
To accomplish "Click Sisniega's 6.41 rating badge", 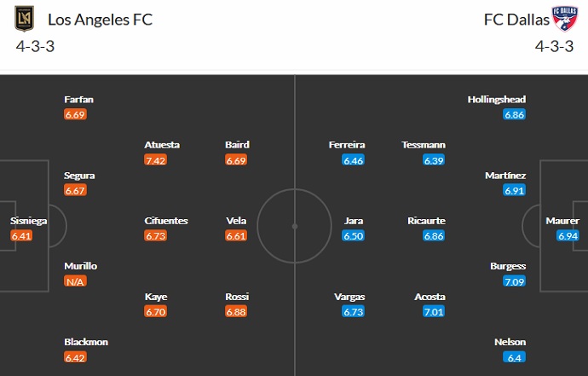I will (21, 235).
